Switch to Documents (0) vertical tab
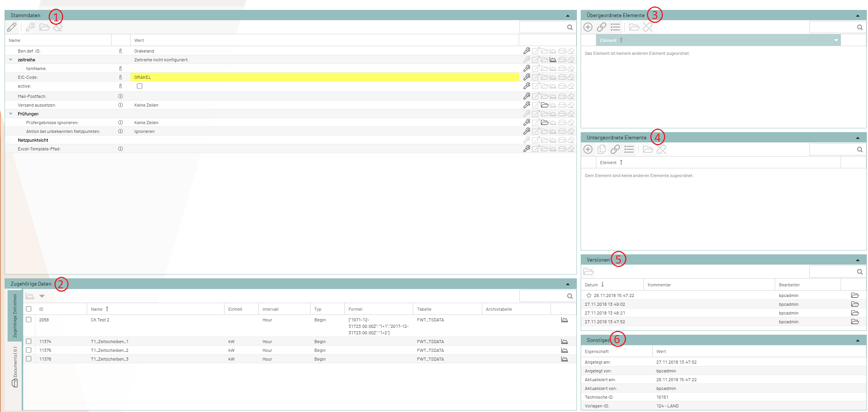Screen dimensions: 868x412 pyautogui.click(x=15, y=367)
